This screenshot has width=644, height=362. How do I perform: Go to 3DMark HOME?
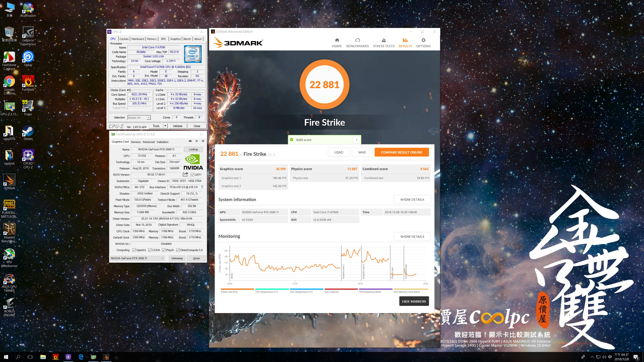(337, 43)
